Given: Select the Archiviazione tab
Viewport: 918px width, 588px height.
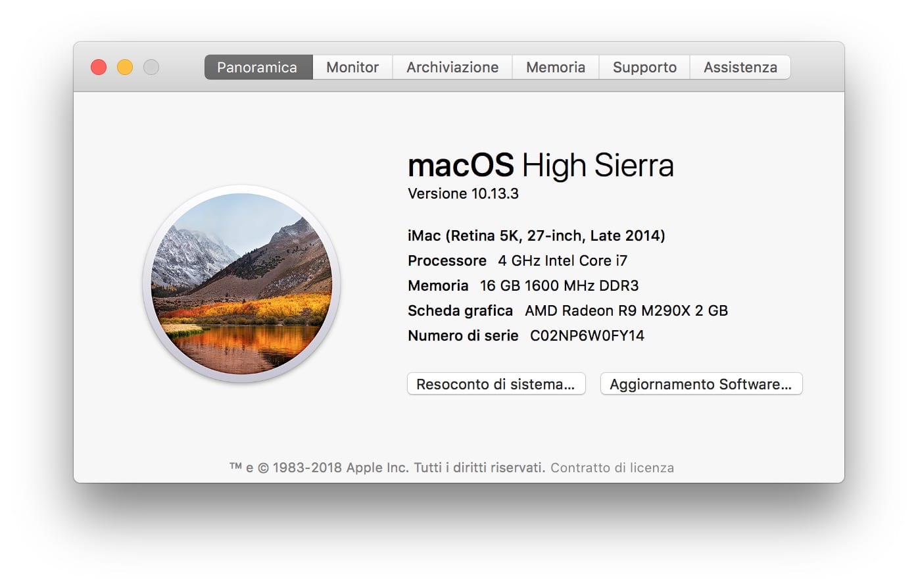Looking at the screenshot, I should [452, 67].
